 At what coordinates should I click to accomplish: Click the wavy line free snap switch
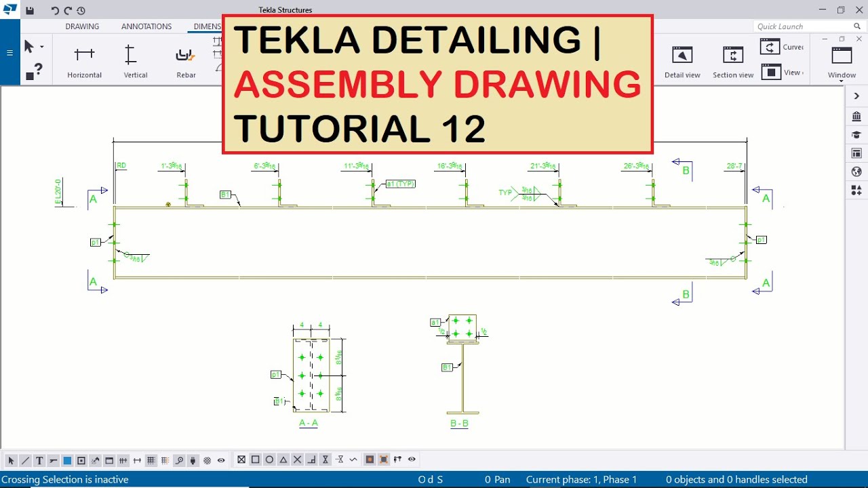(x=353, y=460)
